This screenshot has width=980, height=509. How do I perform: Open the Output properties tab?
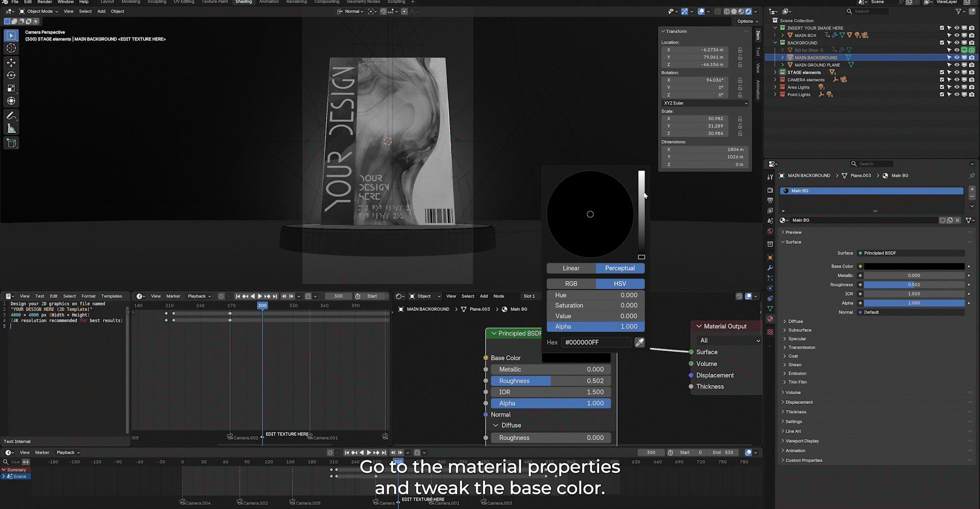(x=770, y=200)
